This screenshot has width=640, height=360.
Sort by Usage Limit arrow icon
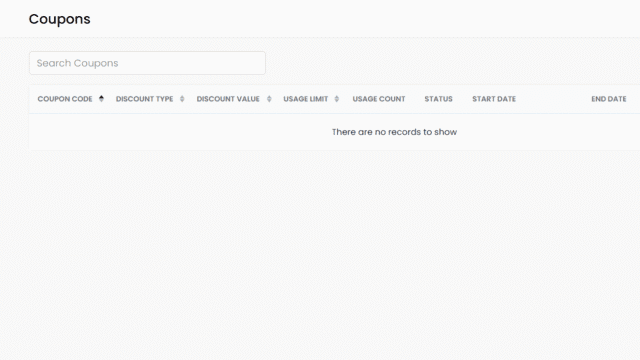point(337,99)
